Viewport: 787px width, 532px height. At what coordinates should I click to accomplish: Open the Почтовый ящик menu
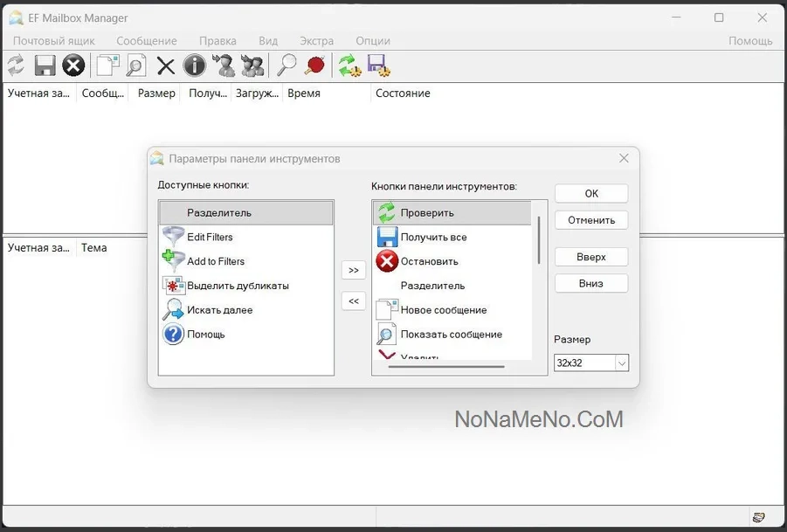53,41
